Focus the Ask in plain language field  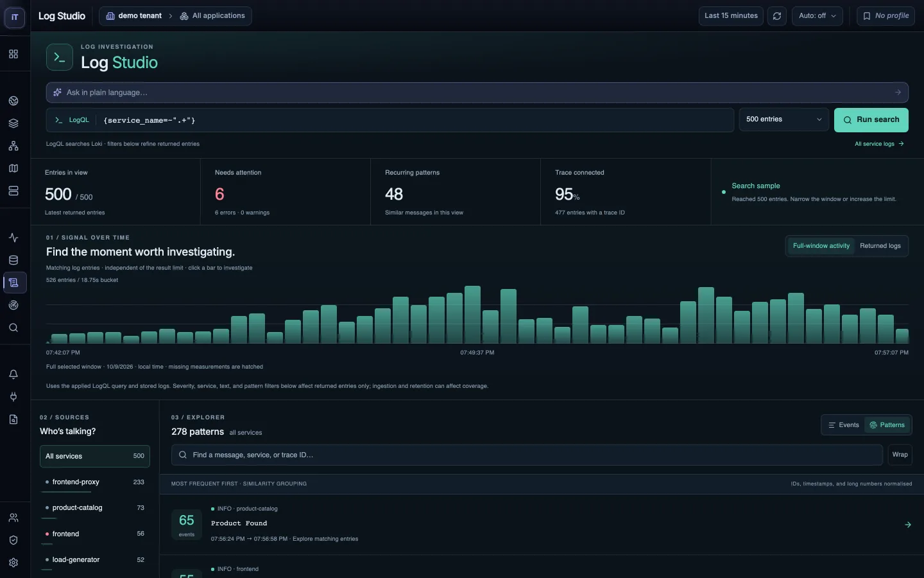point(477,92)
